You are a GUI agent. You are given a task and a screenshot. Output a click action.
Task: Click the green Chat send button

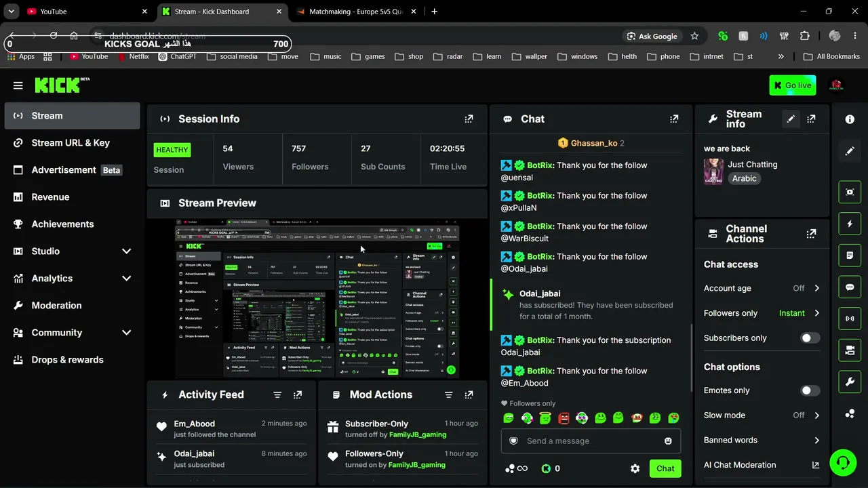coord(665,468)
